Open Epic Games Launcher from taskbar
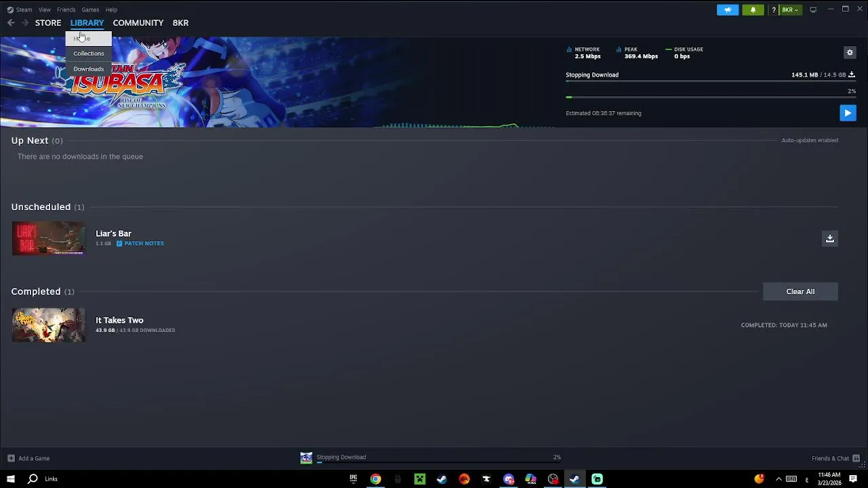 353,479
